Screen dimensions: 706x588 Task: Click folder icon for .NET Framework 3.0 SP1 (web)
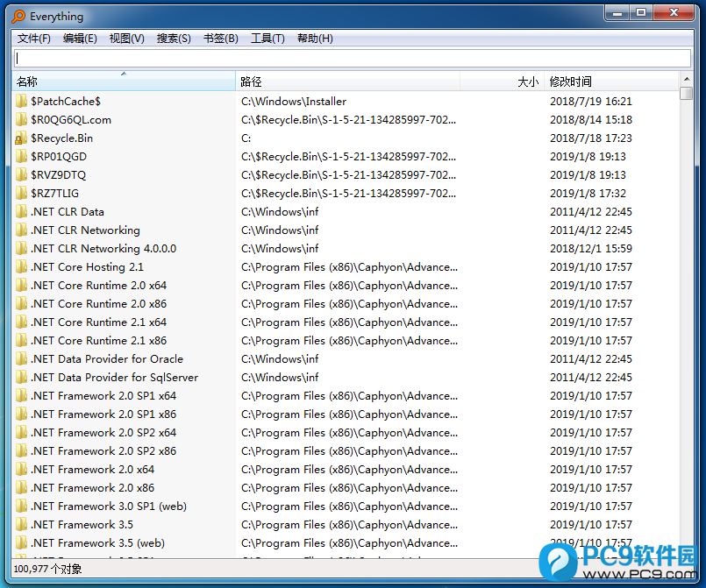[x=21, y=507]
